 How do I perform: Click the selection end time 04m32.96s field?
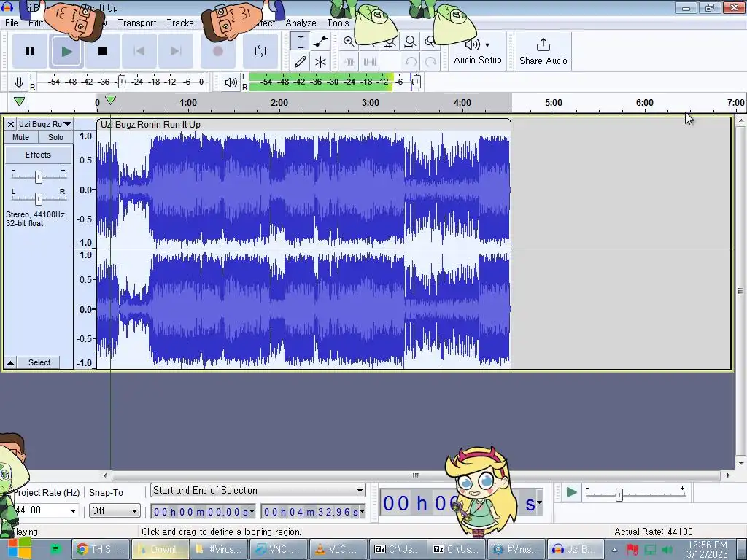pyautogui.click(x=311, y=512)
